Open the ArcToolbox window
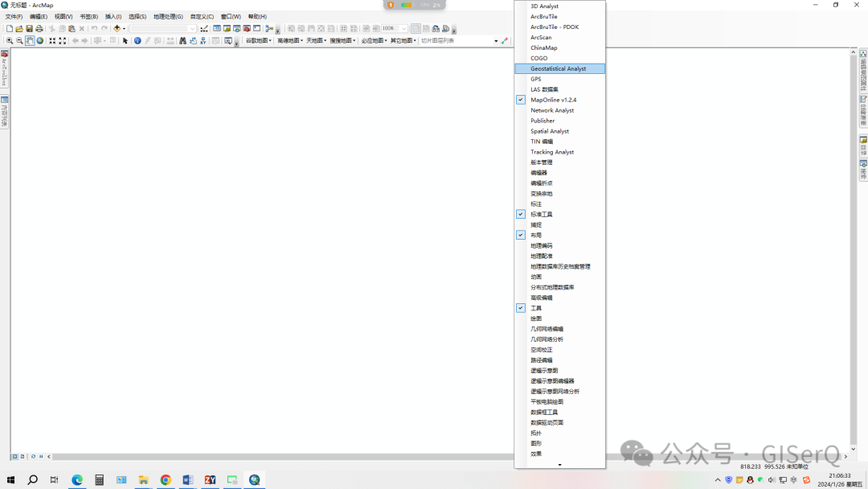The width and height of the screenshot is (868, 489). tap(246, 27)
